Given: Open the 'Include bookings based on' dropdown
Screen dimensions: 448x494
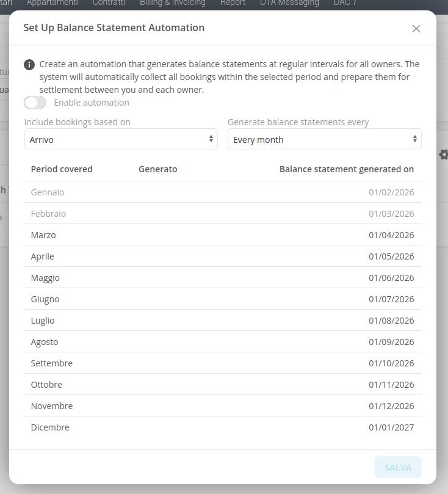Looking at the screenshot, I should click(121, 139).
